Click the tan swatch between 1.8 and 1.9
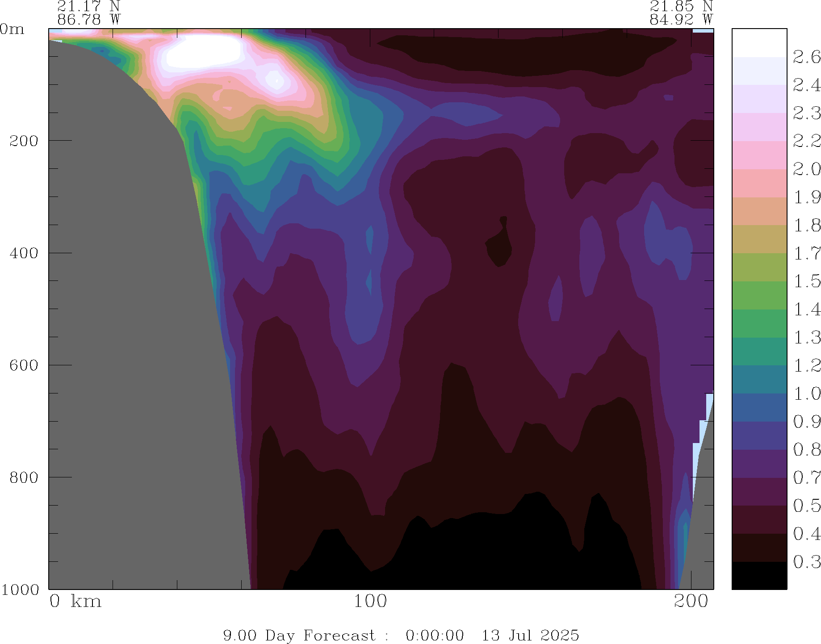This screenshot has height=644, width=821. coord(759,211)
